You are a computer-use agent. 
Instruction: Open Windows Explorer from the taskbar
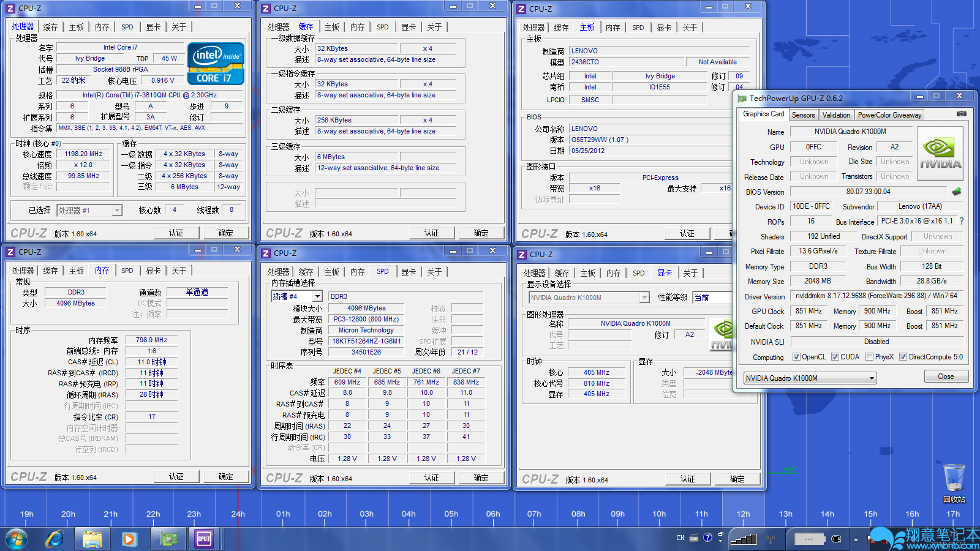92,539
